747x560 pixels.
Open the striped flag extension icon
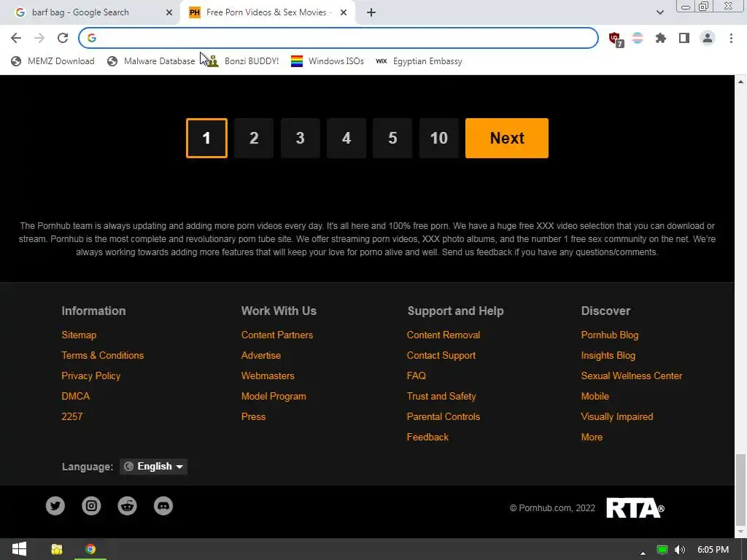638,38
